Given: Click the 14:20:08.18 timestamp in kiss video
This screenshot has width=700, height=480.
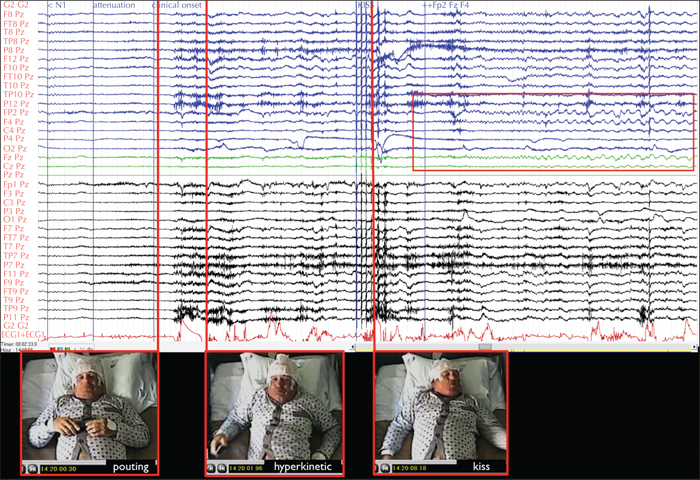Looking at the screenshot, I should [x=411, y=469].
